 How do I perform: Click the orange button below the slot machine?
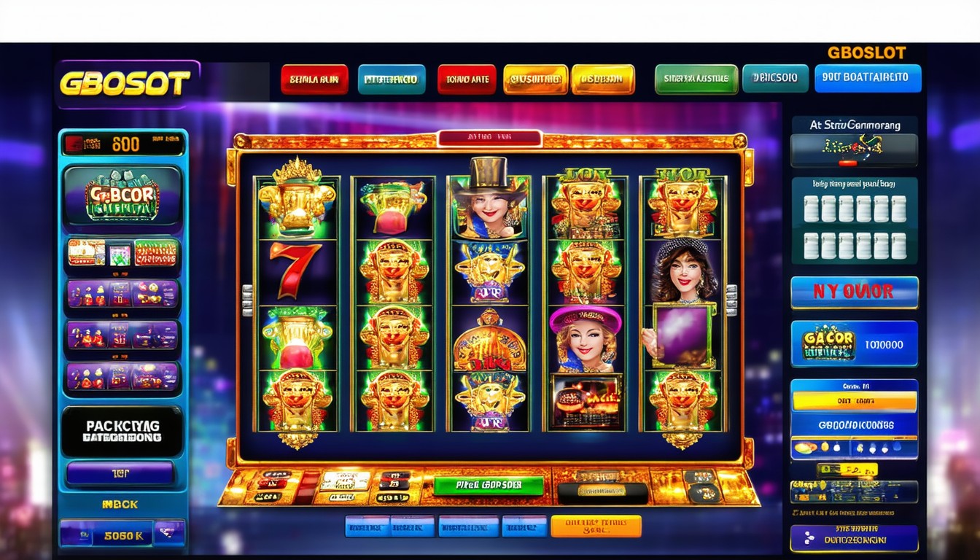[x=596, y=526]
